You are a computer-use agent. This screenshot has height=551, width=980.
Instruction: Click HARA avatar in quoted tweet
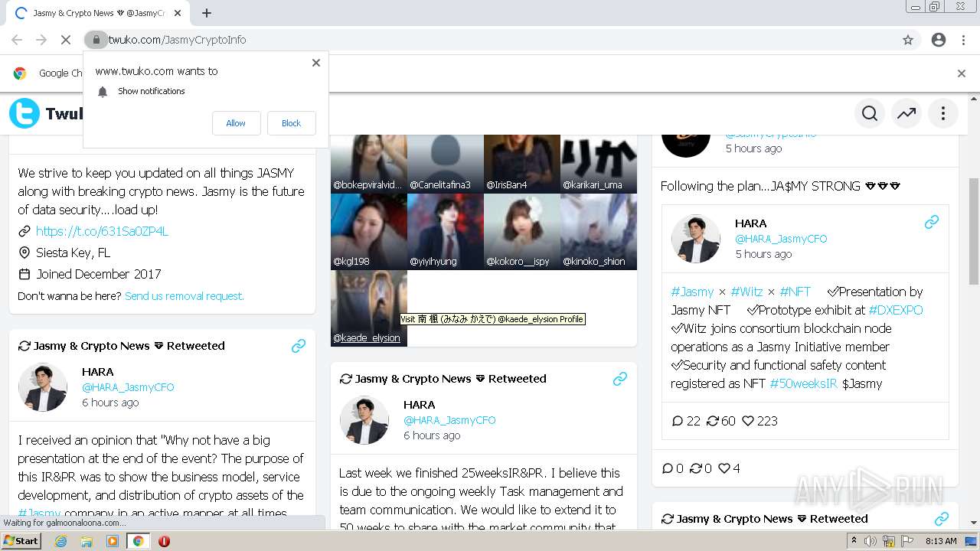[696, 239]
